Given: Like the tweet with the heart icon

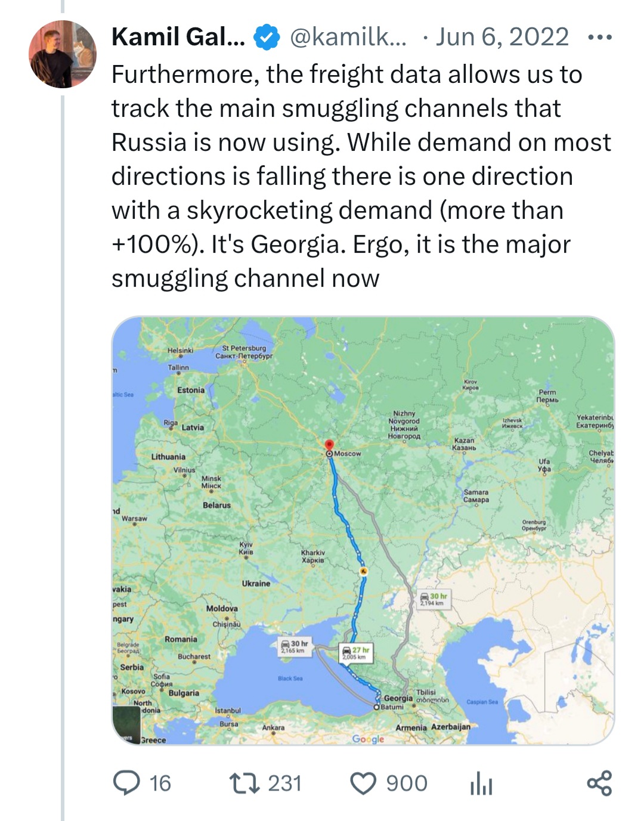Looking at the screenshot, I should click(363, 783).
